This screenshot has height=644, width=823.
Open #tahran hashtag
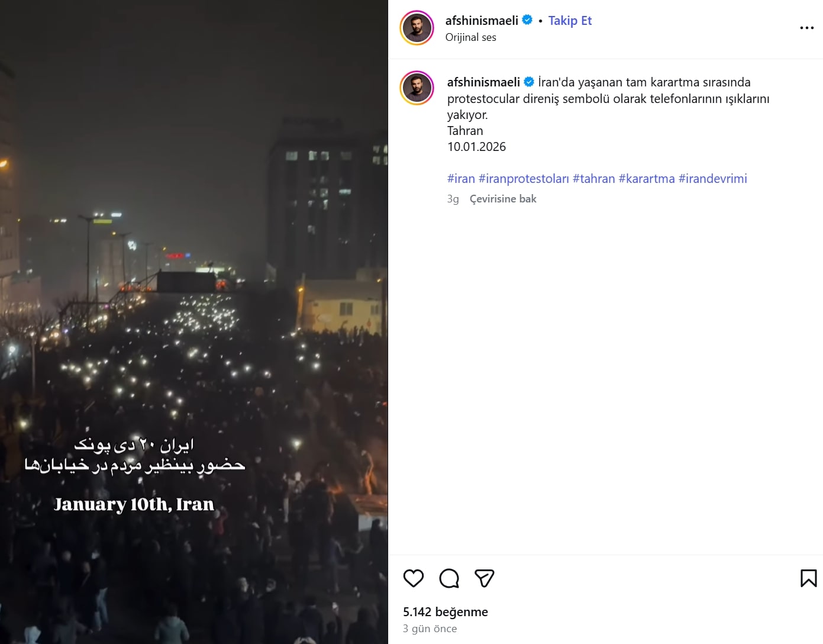(593, 179)
